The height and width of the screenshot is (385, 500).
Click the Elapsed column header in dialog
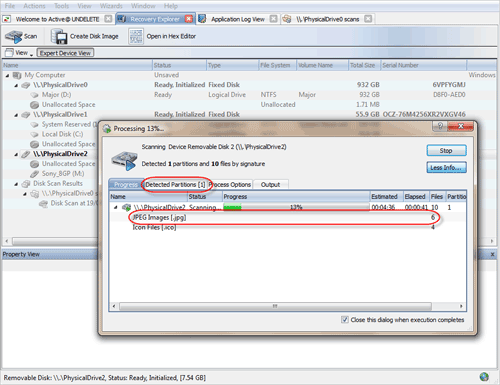coord(416,197)
